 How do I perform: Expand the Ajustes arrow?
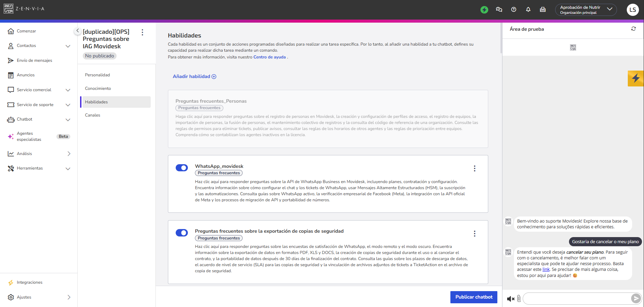[x=69, y=297]
